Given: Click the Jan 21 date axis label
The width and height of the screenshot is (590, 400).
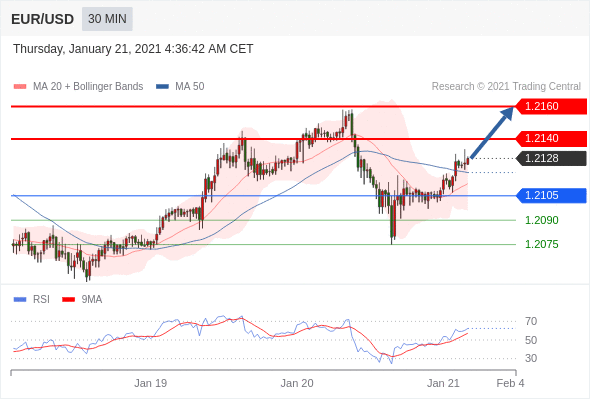Looking at the screenshot, I should 443,383.
